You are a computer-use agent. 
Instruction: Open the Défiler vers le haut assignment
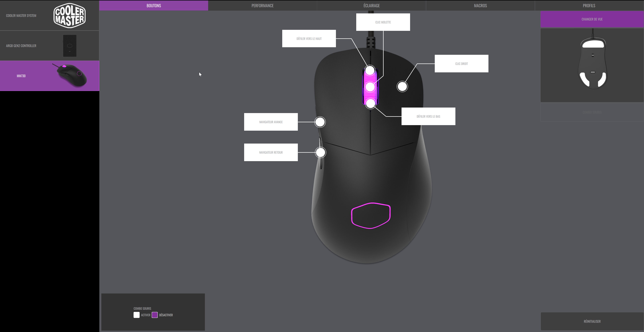(309, 39)
